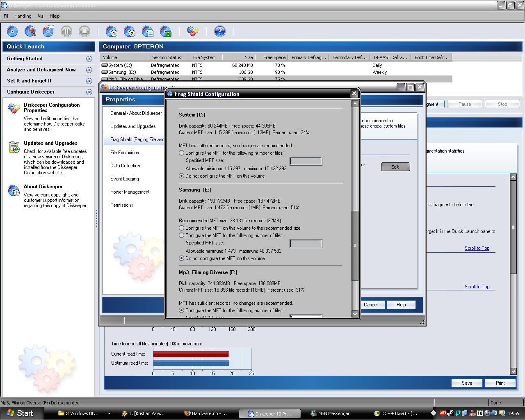525x420 pixels.
Task: Collapse the Configure Diskeeper section
Action: (89, 92)
